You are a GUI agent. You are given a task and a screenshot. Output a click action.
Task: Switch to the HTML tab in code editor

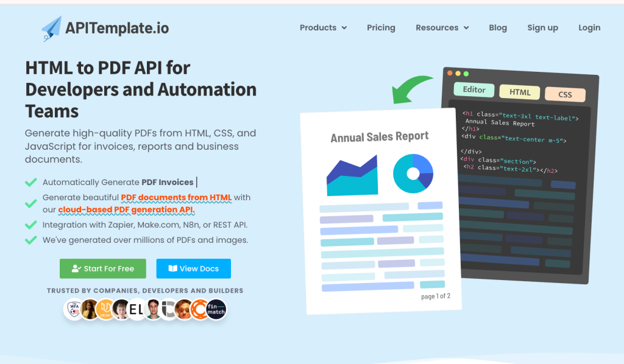tap(520, 92)
